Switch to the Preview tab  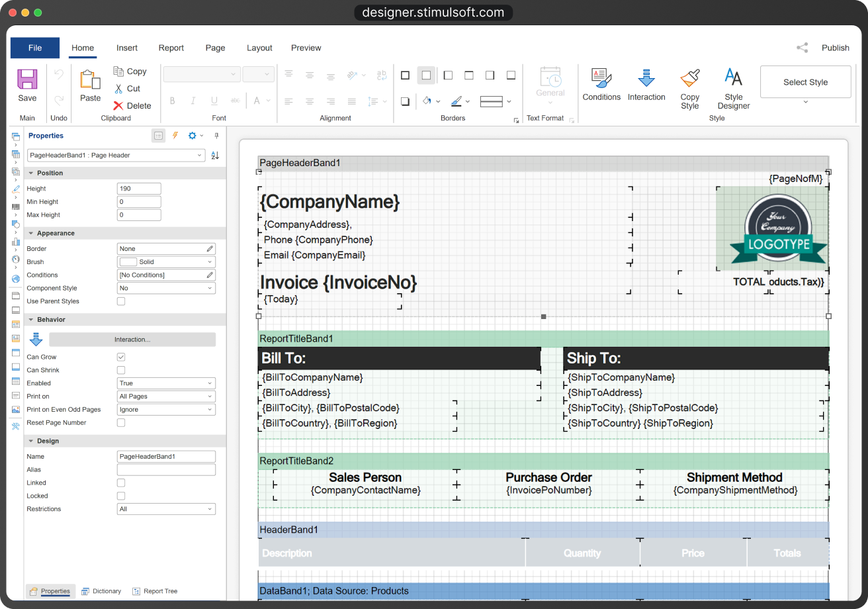[x=306, y=48]
